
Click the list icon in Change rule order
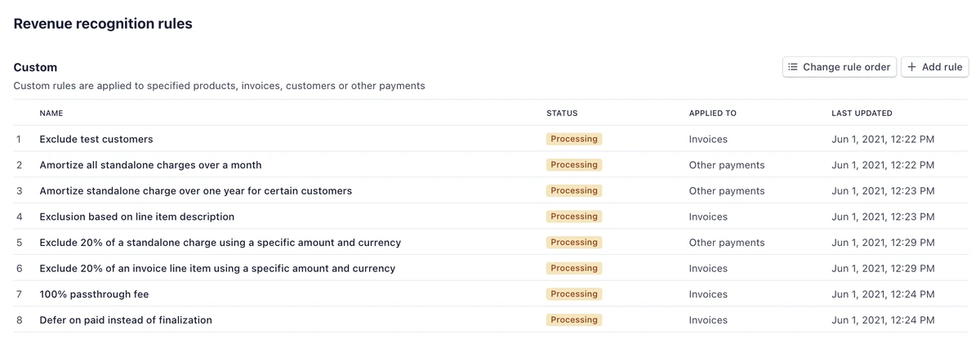pyautogui.click(x=793, y=67)
